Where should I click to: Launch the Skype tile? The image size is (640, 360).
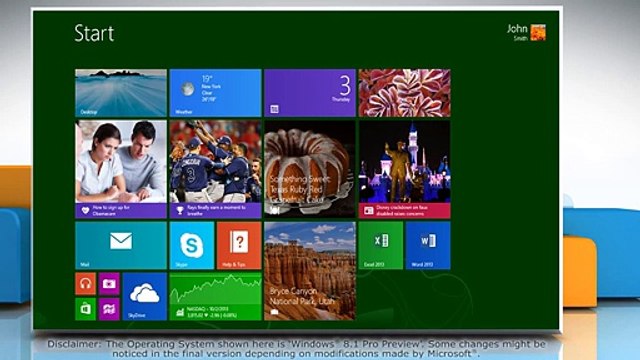pos(192,245)
